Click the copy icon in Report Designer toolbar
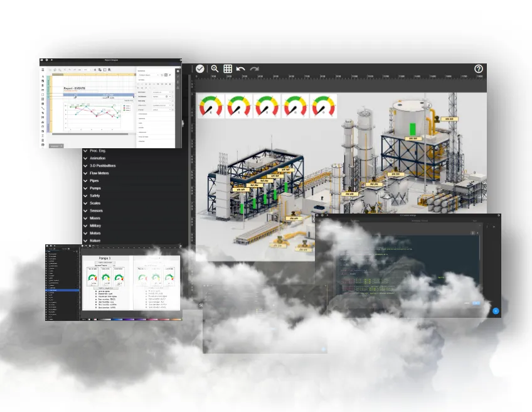This screenshot has height=412, width=532. (100, 70)
